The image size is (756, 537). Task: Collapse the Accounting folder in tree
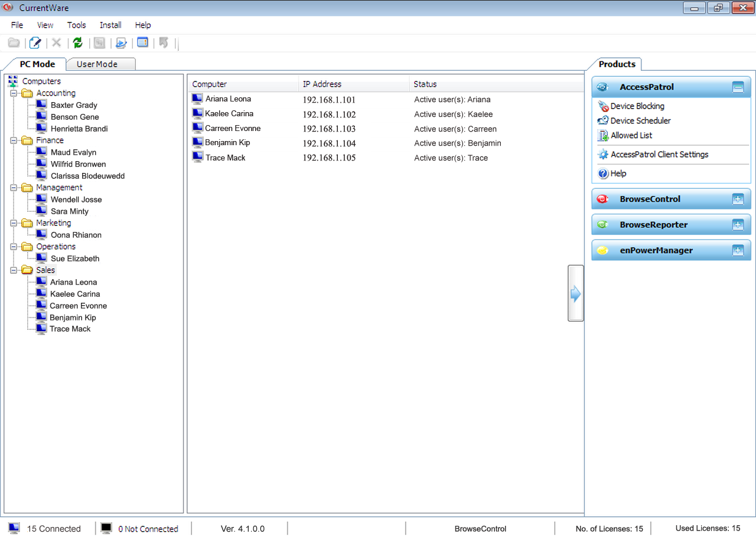coord(14,93)
